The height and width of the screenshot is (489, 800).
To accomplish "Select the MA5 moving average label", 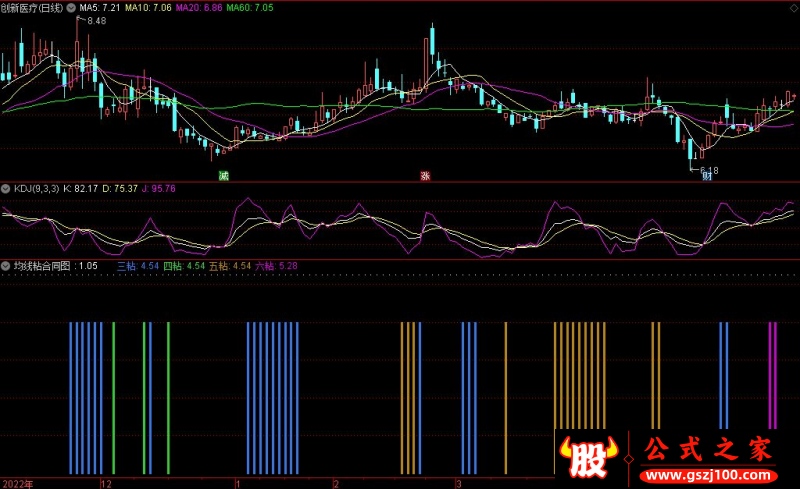I will pyautogui.click(x=100, y=8).
